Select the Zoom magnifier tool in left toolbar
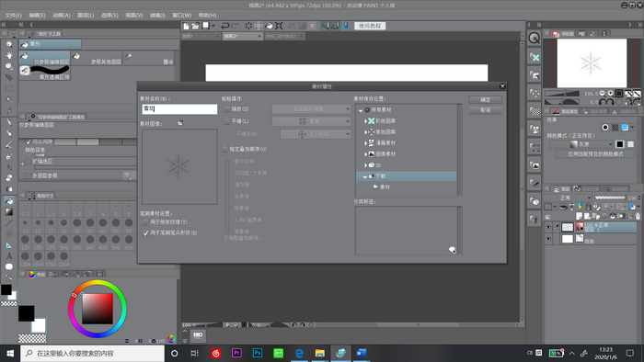 click(8, 44)
